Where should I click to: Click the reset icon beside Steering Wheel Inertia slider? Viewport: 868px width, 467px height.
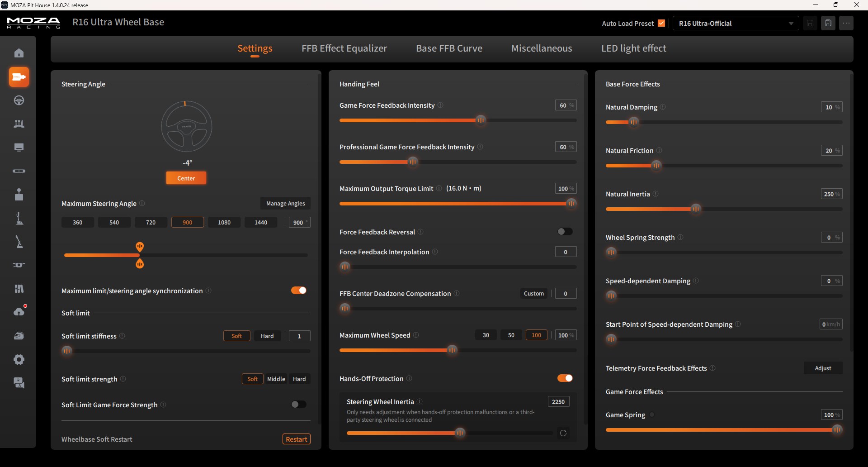(x=563, y=433)
